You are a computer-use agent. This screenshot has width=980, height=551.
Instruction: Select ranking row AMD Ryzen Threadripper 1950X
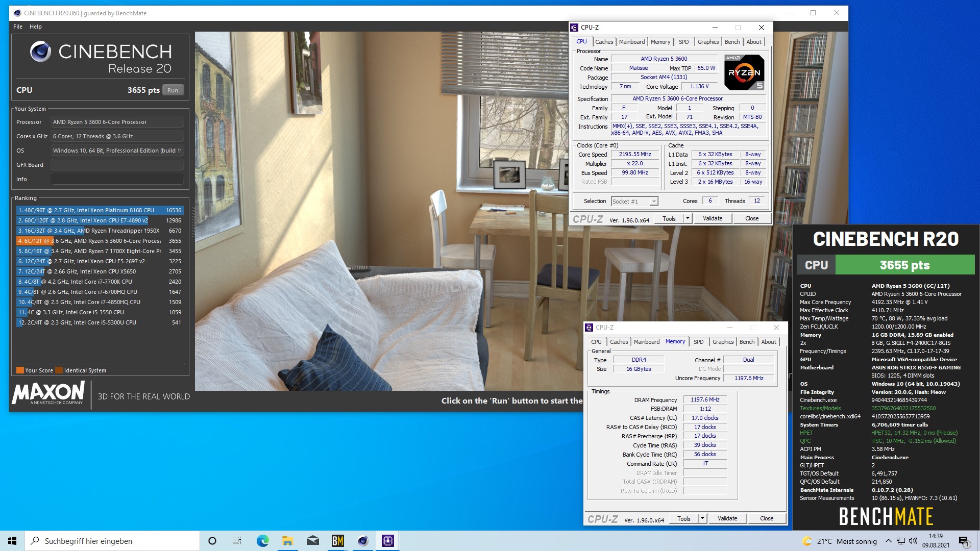[100, 231]
